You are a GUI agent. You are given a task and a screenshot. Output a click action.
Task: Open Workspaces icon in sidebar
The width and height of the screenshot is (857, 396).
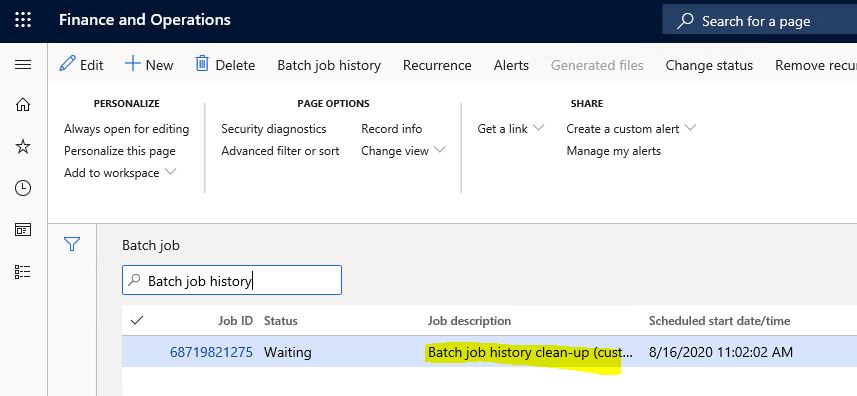pyautogui.click(x=23, y=230)
